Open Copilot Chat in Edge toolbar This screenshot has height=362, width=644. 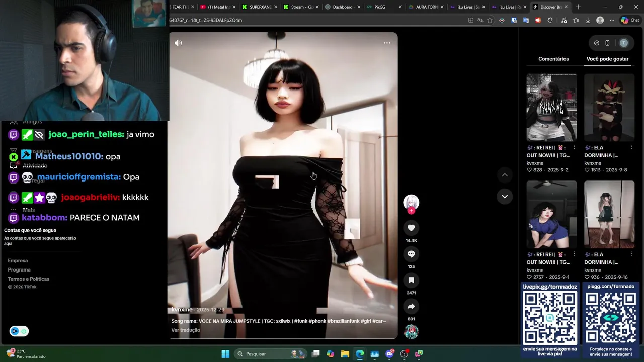(x=631, y=20)
